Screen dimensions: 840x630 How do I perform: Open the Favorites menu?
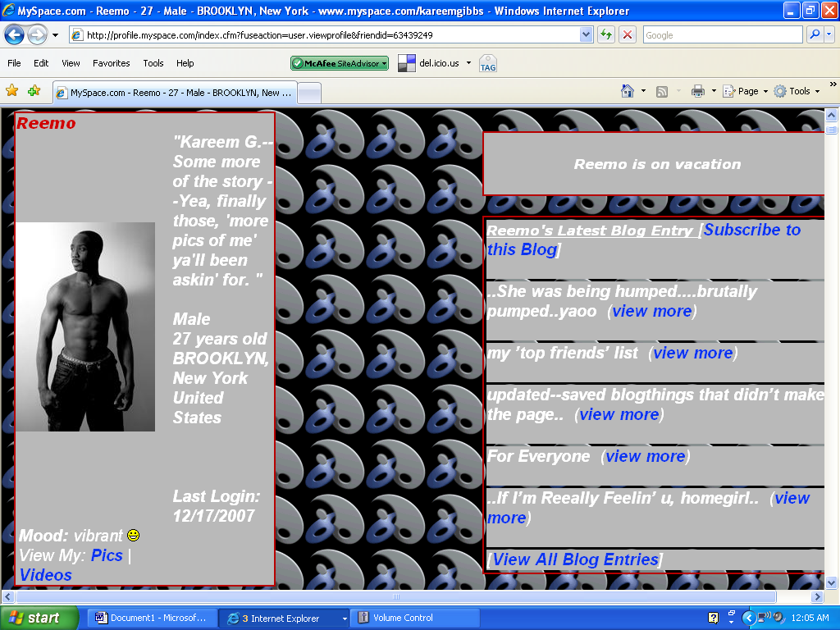(x=111, y=63)
